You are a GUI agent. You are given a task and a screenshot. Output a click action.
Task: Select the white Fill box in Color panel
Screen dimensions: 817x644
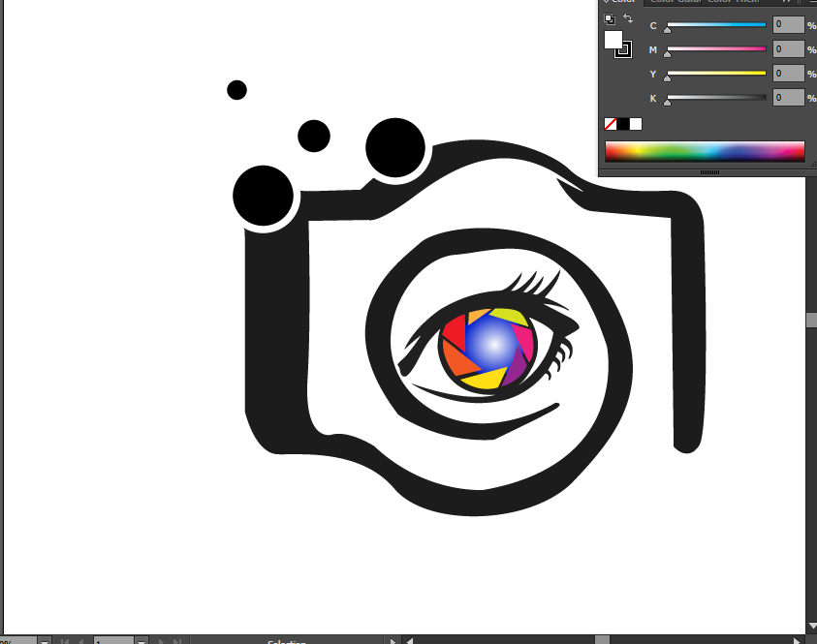click(x=613, y=40)
